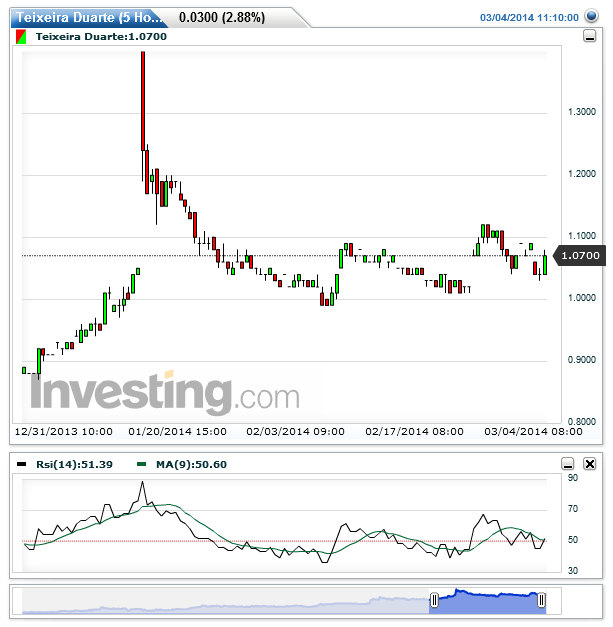Click the latest green candlestick on chart
This screenshot has width=613, height=627.
click(545, 265)
